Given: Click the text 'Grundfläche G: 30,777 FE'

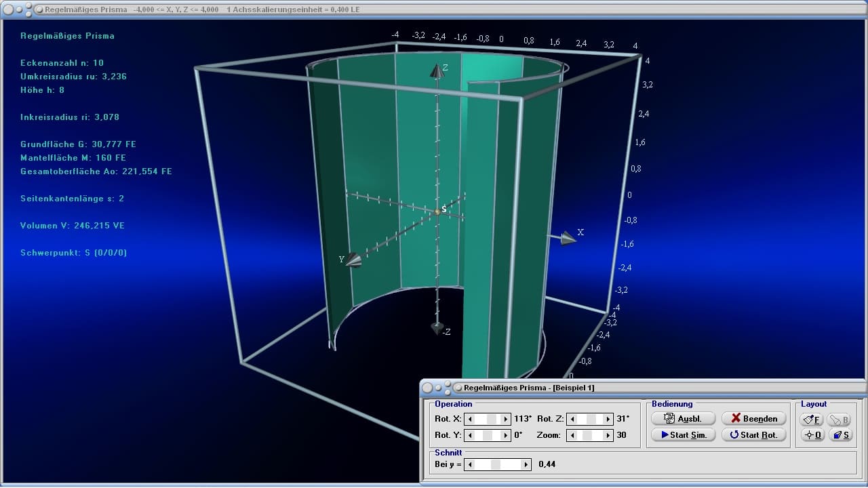Looking at the screenshot, I should 79,144.
